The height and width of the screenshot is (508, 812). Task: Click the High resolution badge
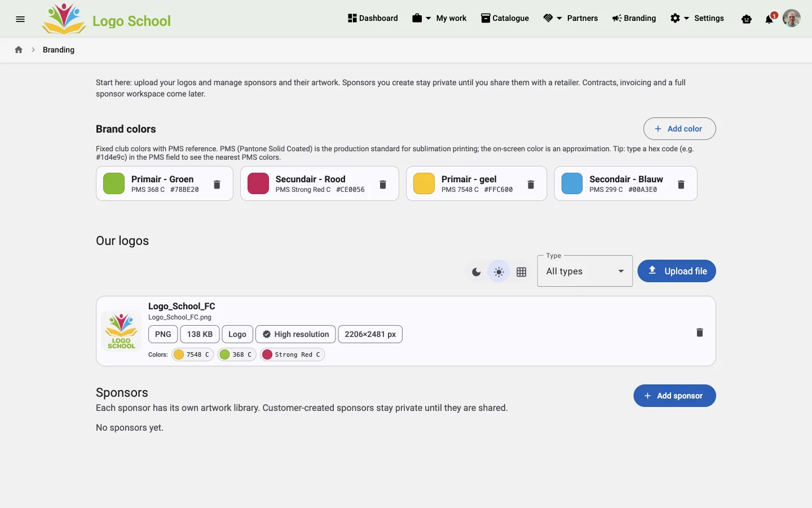click(295, 334)
